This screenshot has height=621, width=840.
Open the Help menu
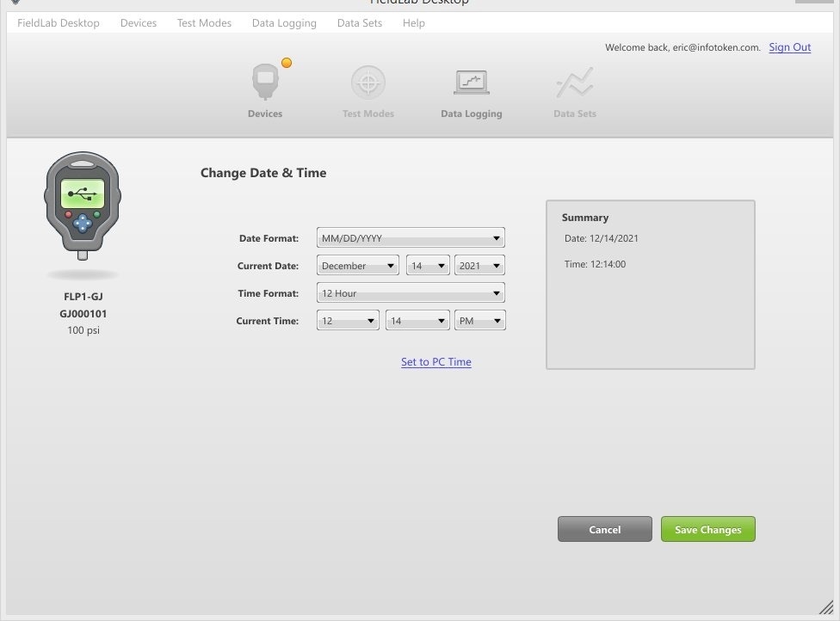tap(414, 23)
